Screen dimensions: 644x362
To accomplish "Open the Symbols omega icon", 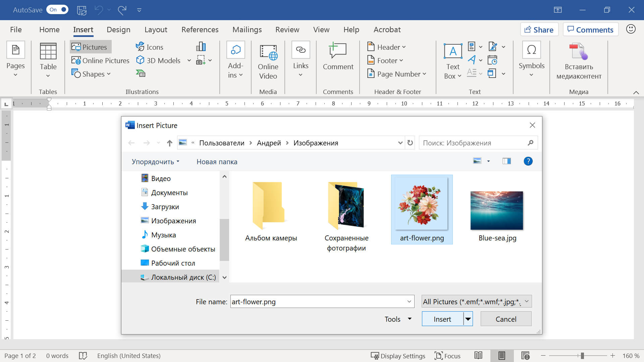I will coord(531,50).
